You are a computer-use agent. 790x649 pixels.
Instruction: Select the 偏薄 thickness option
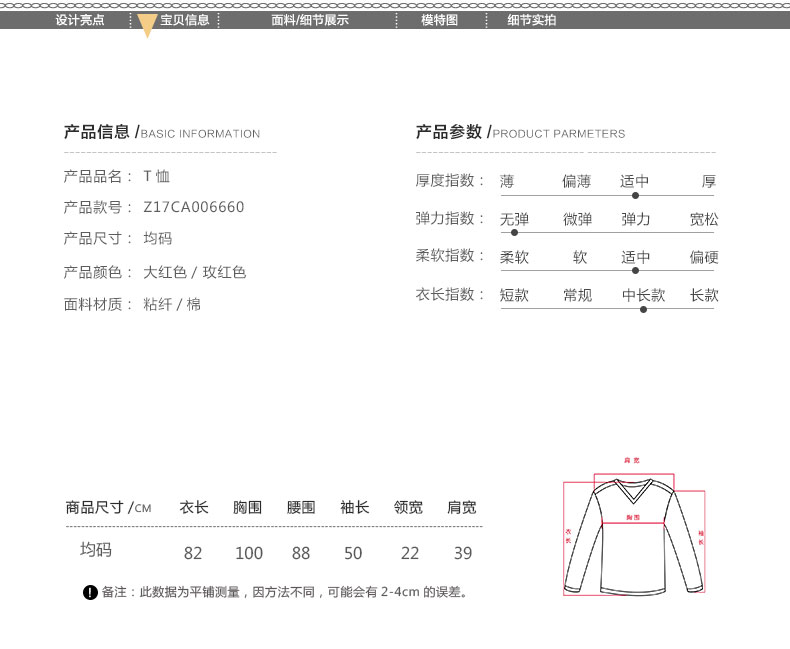pyautogui.click(x=576, y=181)
